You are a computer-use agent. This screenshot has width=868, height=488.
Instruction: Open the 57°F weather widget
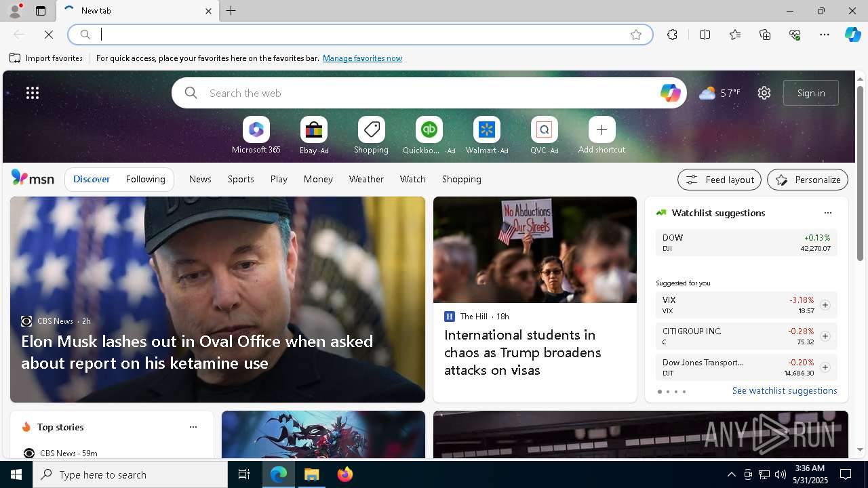[x=719, y=93]
